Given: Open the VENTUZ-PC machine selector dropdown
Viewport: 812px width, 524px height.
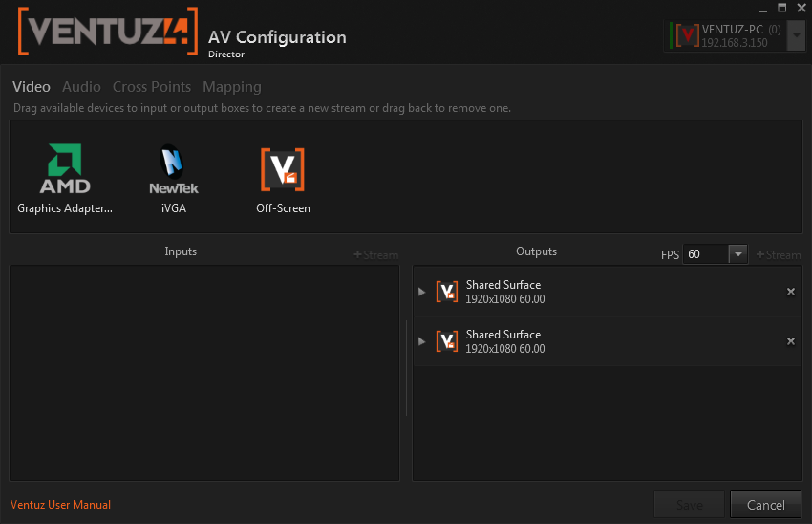Looking at the screenshot, I should tap(798, 36).
